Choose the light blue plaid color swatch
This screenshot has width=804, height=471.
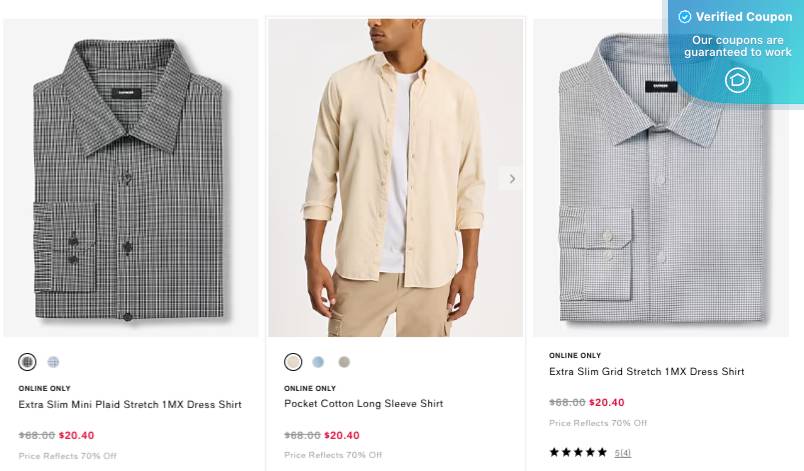(x=54, y=362)
